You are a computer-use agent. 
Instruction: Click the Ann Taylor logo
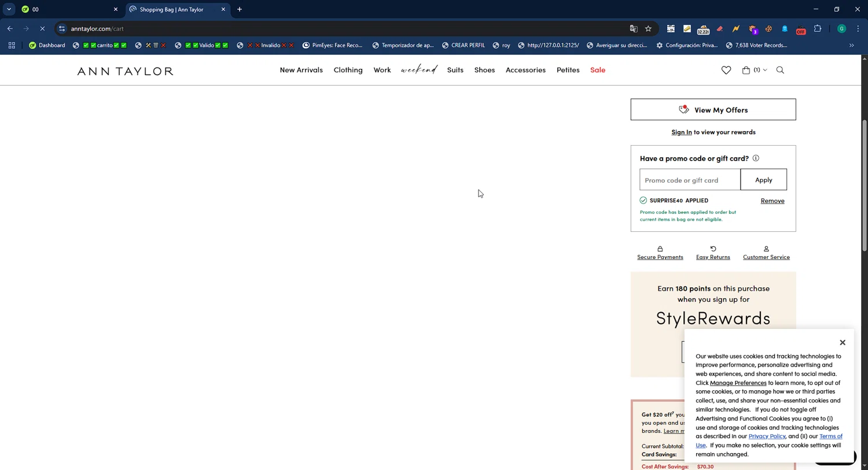[125, 71]
